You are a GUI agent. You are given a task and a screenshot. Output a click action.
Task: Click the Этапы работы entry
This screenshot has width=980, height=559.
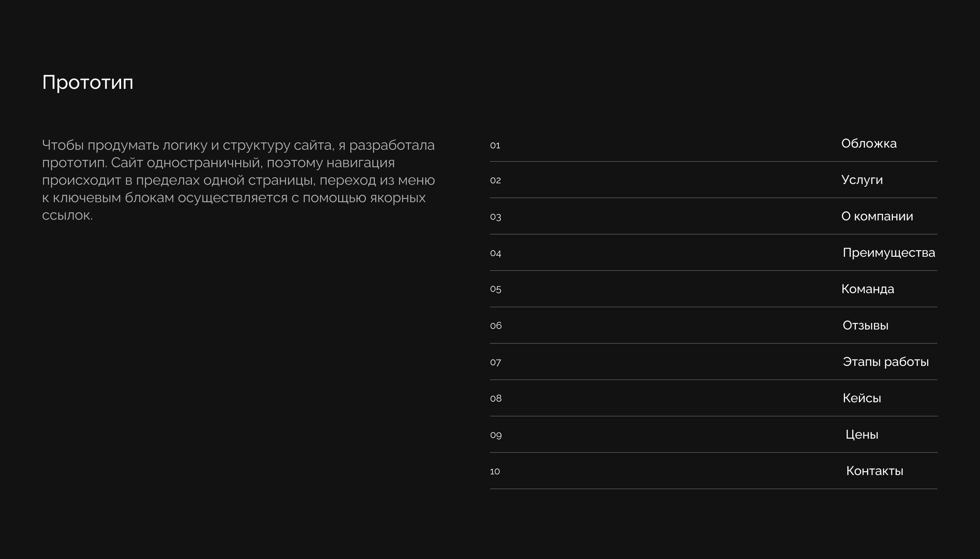click(x=885, y=362)
